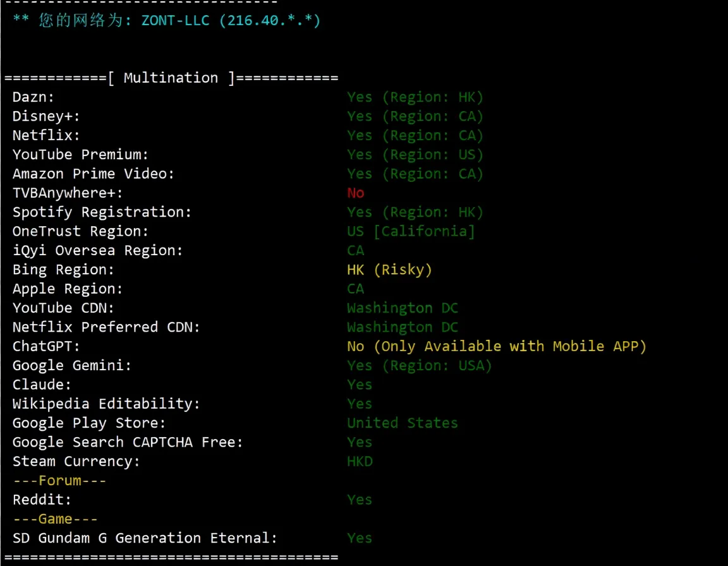The width and height of the screenshot is (728, 566).
Task: Select the IP address 216.40.*.*
Action: click(270, 20)
